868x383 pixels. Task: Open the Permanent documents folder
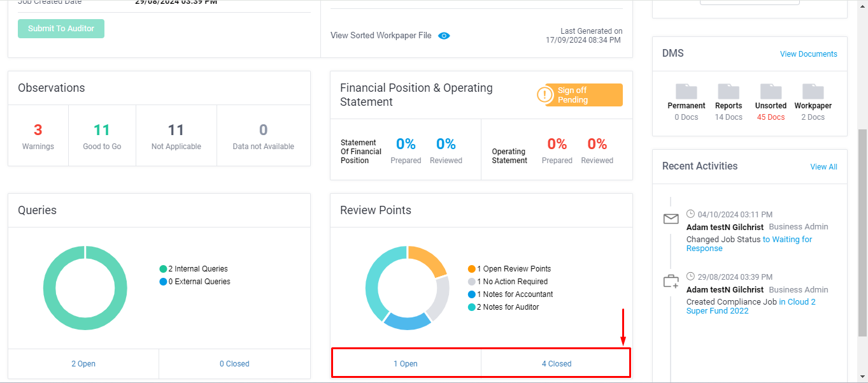coord(686,92)
